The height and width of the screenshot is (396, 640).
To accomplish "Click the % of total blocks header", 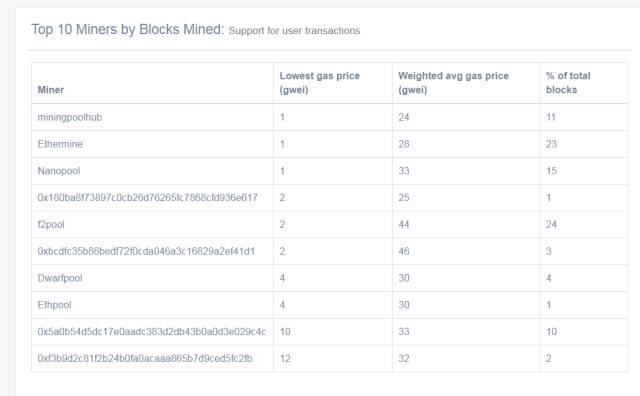I will click(x=568, y=82).
